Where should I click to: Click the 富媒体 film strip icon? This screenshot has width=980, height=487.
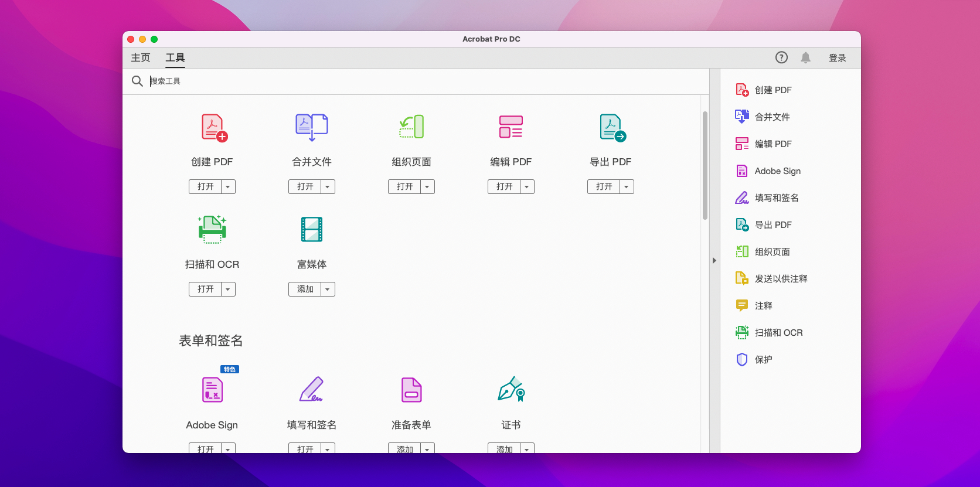click(x=312, y=230)
